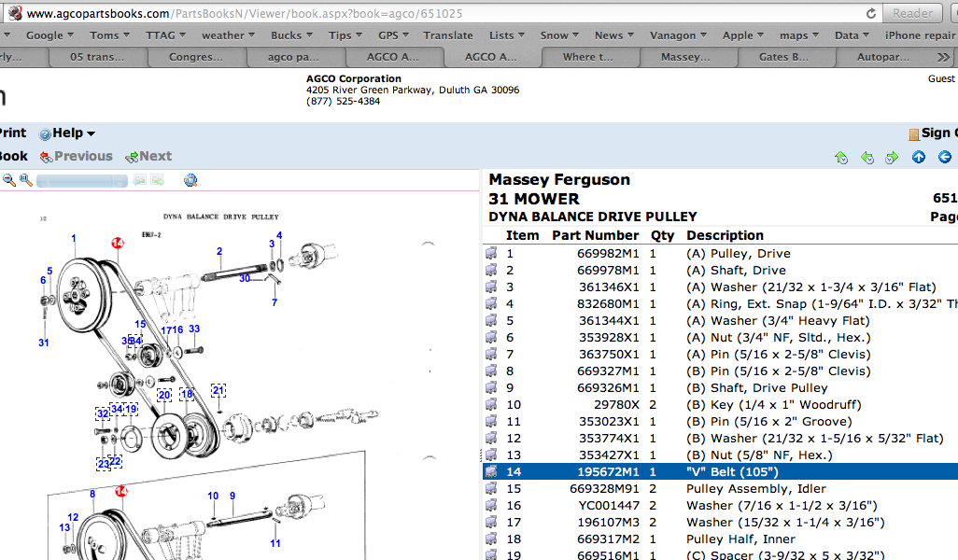Screen dimensions: 958x560
Task: Open the Translate bookmark
Action: click(x=448, y=35)
